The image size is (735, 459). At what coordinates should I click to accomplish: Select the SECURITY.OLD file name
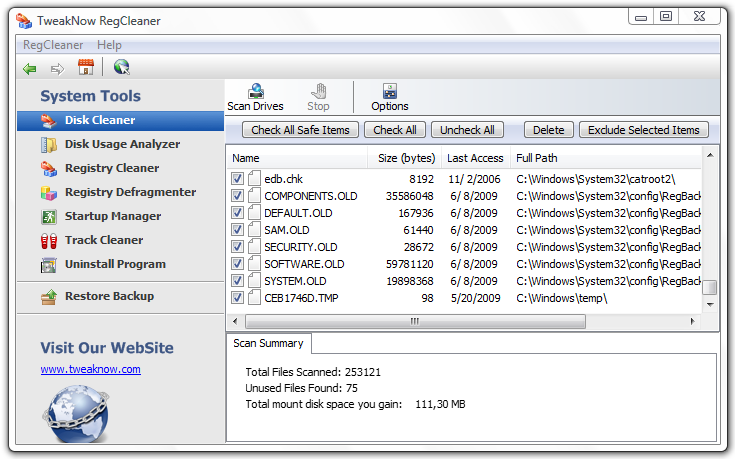click(x=300, y=247)
